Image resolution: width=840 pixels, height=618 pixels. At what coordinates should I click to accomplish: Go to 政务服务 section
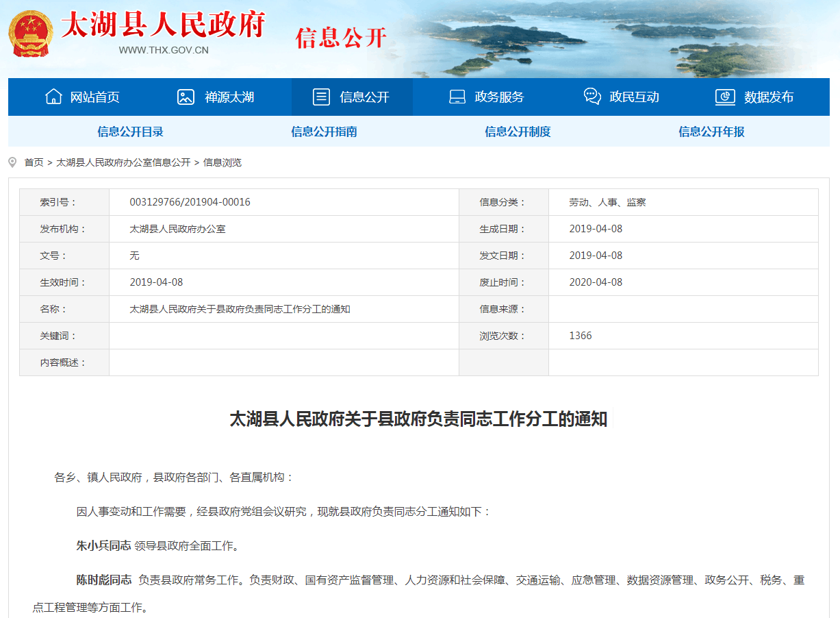[x=499, y=97]
